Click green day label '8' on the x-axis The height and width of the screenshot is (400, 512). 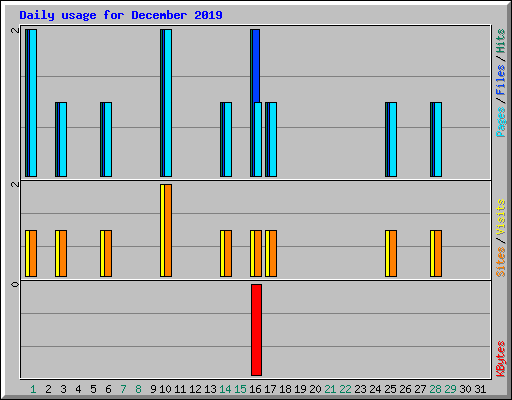pos(138,389)
